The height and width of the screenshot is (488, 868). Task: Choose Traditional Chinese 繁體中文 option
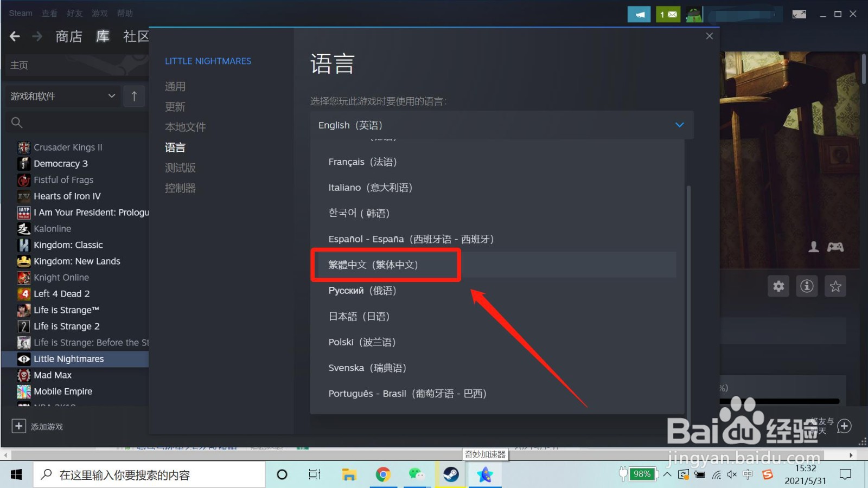(x=373, y=265)
